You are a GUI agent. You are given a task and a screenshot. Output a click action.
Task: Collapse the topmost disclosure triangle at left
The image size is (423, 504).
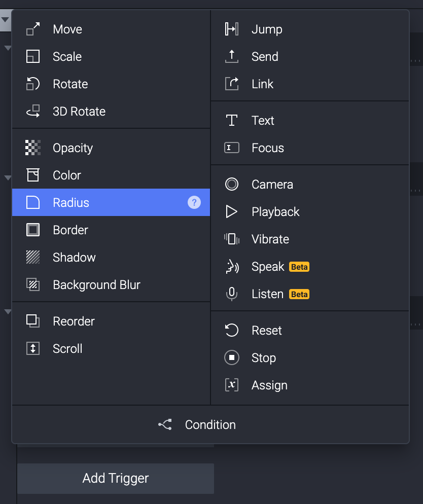point(5,20)
